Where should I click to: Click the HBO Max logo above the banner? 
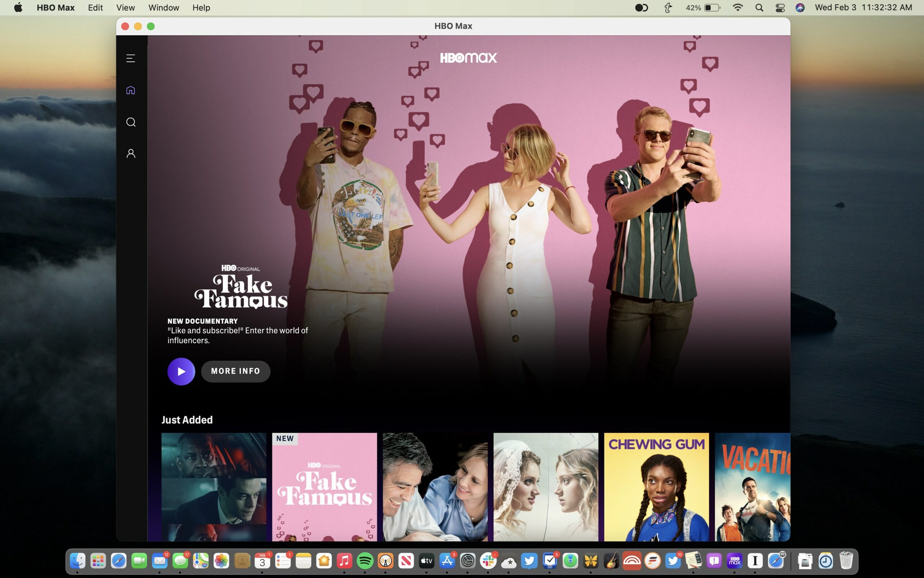468,58
